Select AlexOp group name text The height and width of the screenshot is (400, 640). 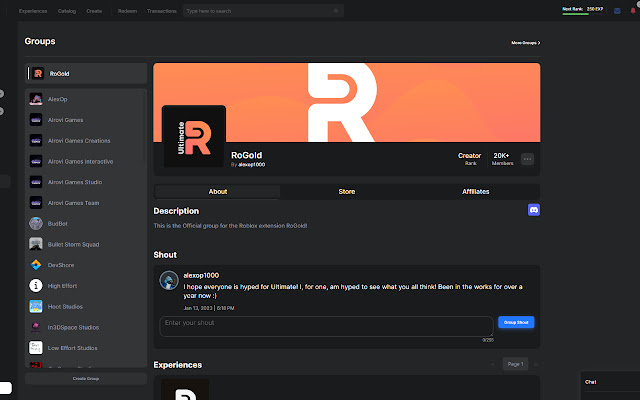(58, 99)
